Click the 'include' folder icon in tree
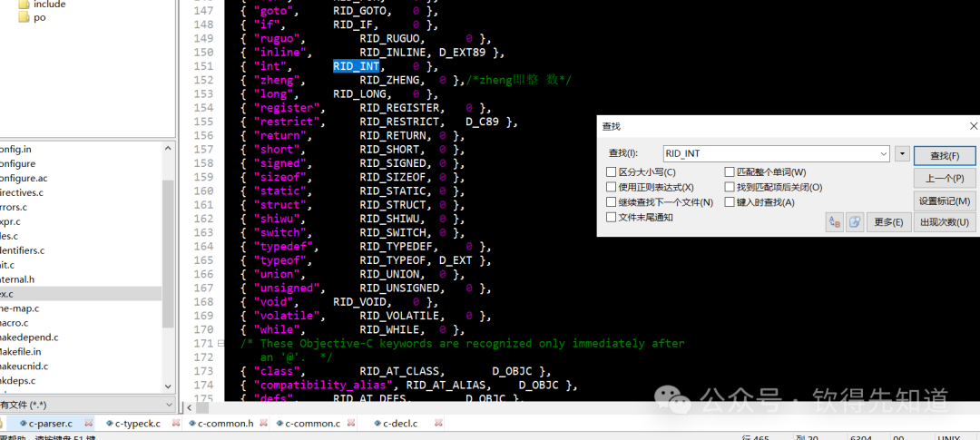This screenshot has width=980, height=440. pyautogui.click(x=24, y=5)
